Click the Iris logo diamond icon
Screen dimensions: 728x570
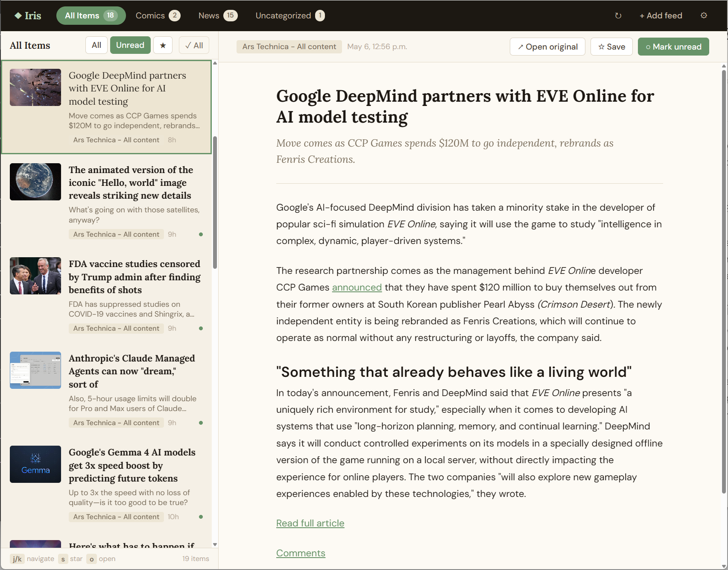pos(18,15)
